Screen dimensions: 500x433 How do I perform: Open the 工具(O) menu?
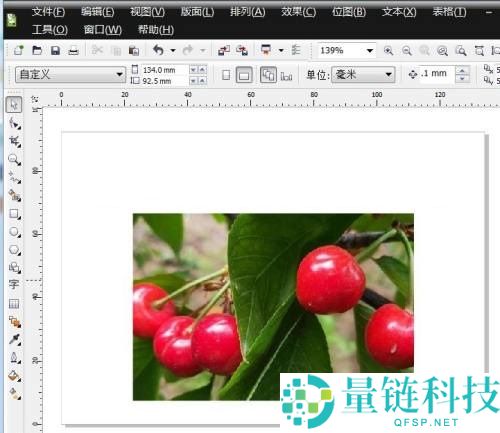(x=50, y=30)
